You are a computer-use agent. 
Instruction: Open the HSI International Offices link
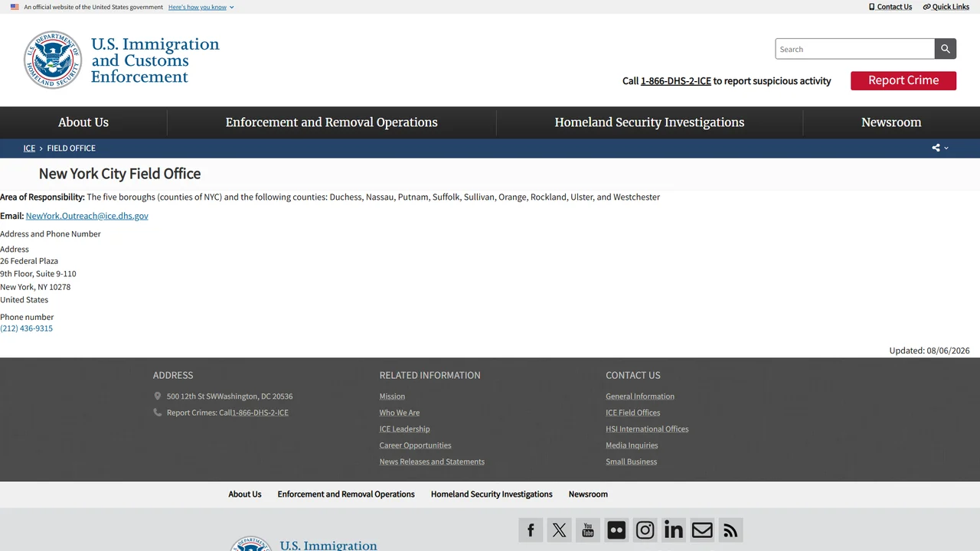coord(647,429)
